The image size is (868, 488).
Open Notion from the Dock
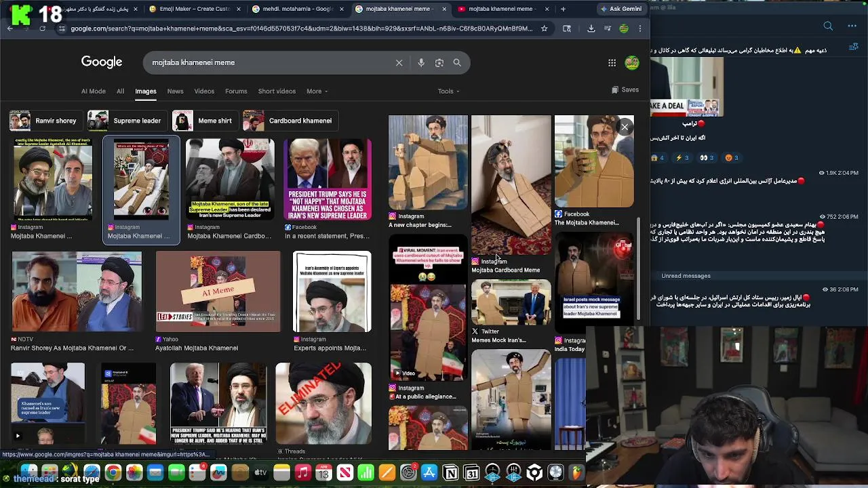(x=450, y=472)
